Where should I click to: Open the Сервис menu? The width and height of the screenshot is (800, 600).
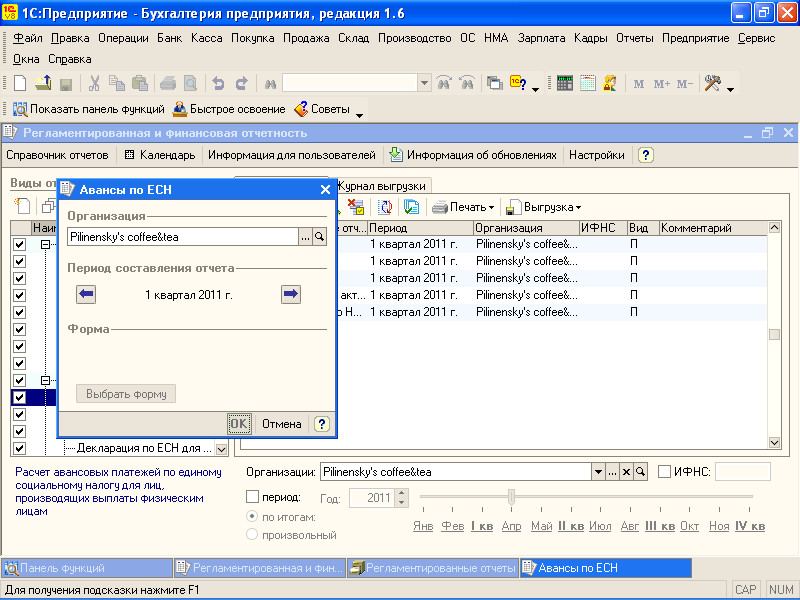point(757,38)
